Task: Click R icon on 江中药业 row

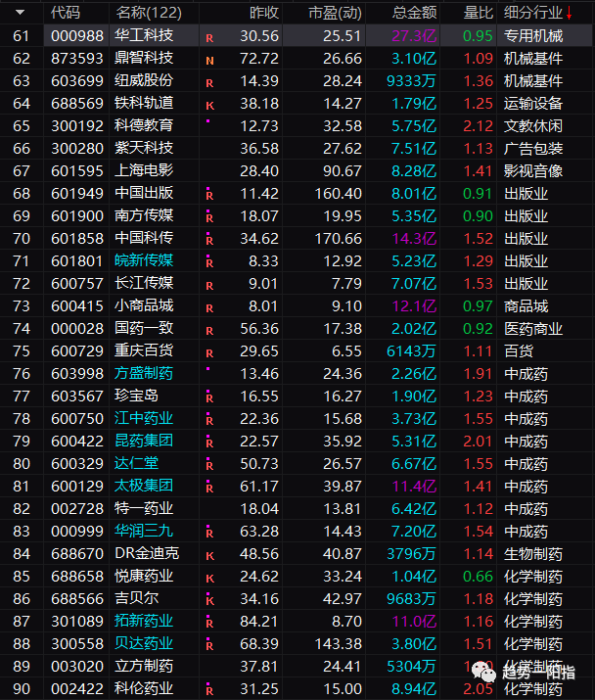Action: point(209,420)
